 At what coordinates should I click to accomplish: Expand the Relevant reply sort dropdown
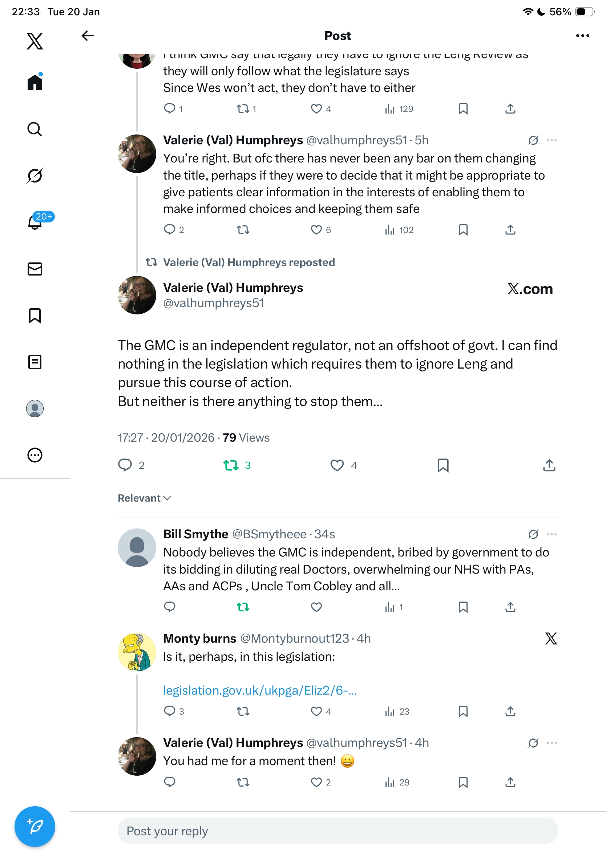144,498
